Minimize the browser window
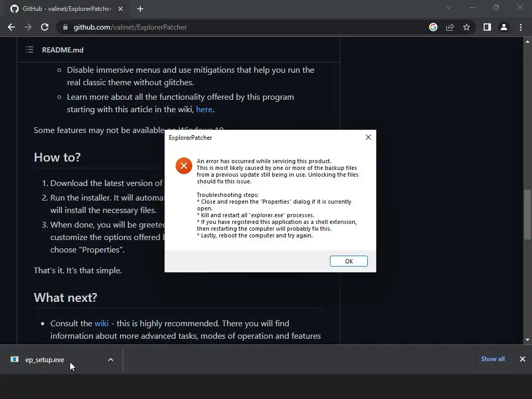Image resolution: width=532 pixels, height=399 pixels. point(472,7)
